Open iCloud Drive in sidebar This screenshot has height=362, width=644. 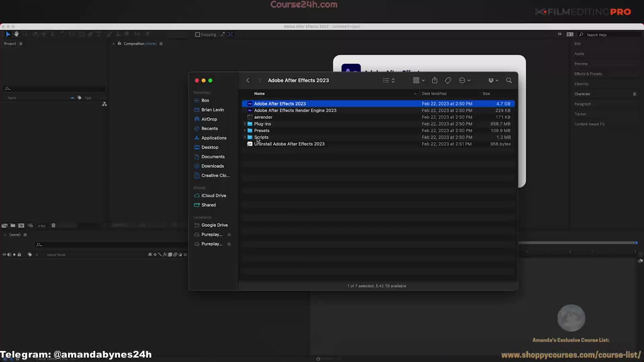point(213,196)
